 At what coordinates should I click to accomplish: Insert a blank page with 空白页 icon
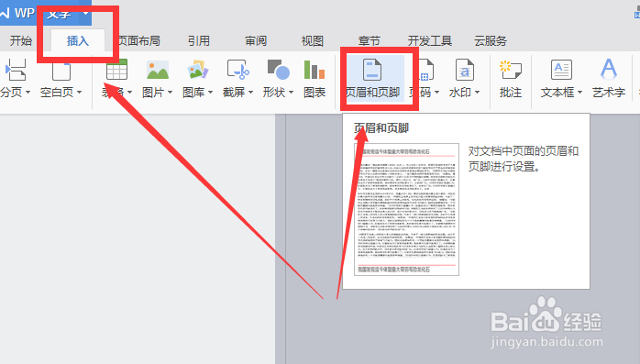(61, 71)
